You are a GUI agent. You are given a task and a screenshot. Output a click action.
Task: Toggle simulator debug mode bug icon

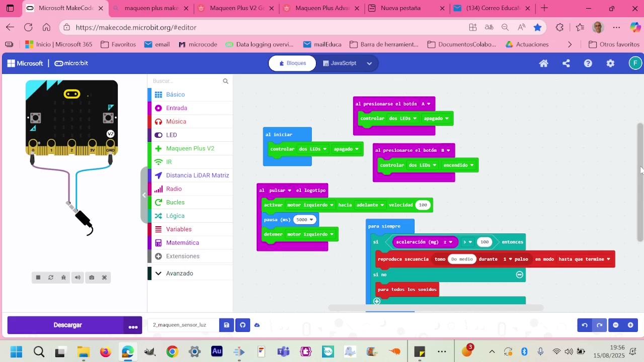[64, 278]
